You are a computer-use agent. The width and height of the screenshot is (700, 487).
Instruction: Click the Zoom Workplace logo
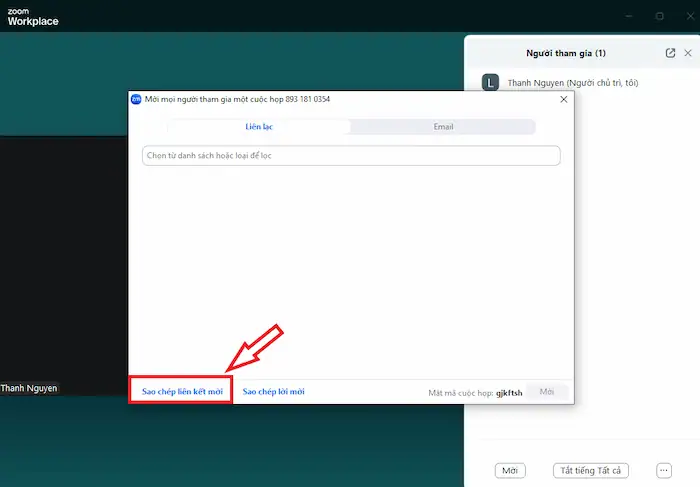(33, 16)
